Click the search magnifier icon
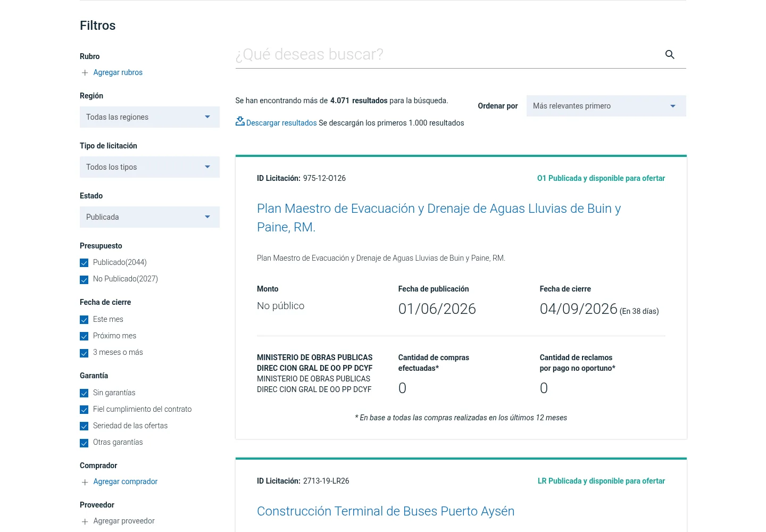Viewport: 766px width, 532px height. pyautogui.click(x=670, y=54)
